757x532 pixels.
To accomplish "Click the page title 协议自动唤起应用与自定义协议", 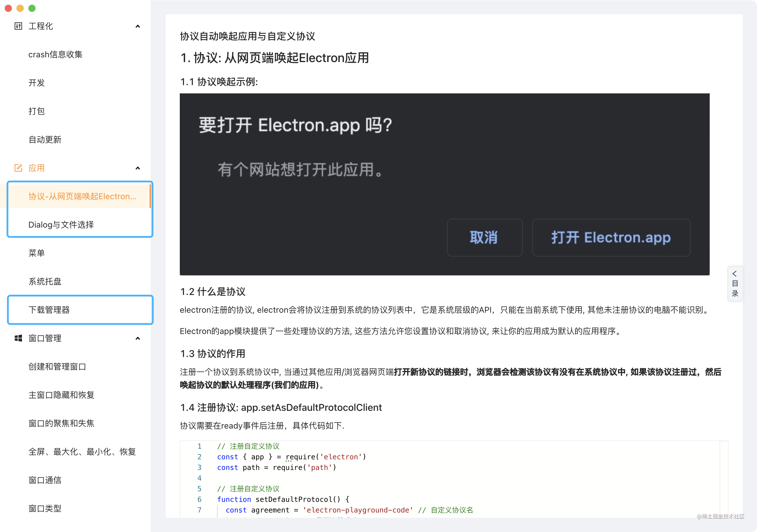I will pos(248,36).
